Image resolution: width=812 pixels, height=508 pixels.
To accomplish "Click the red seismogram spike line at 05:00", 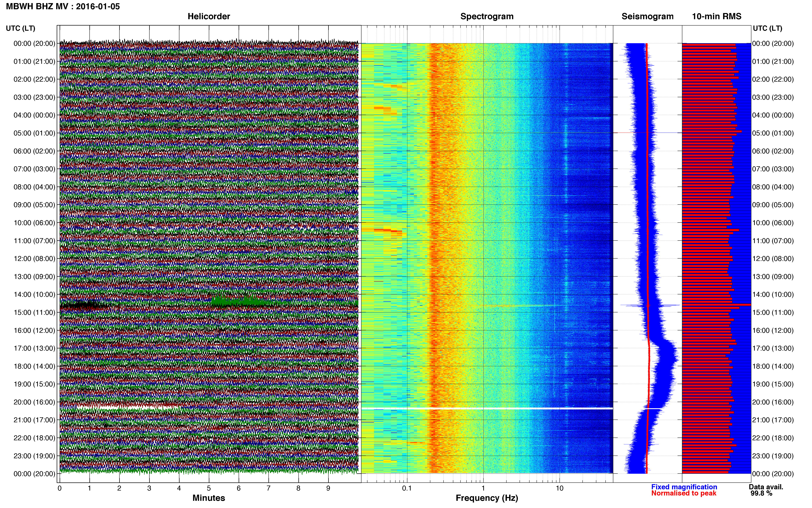I will click(x=633, y=133).
